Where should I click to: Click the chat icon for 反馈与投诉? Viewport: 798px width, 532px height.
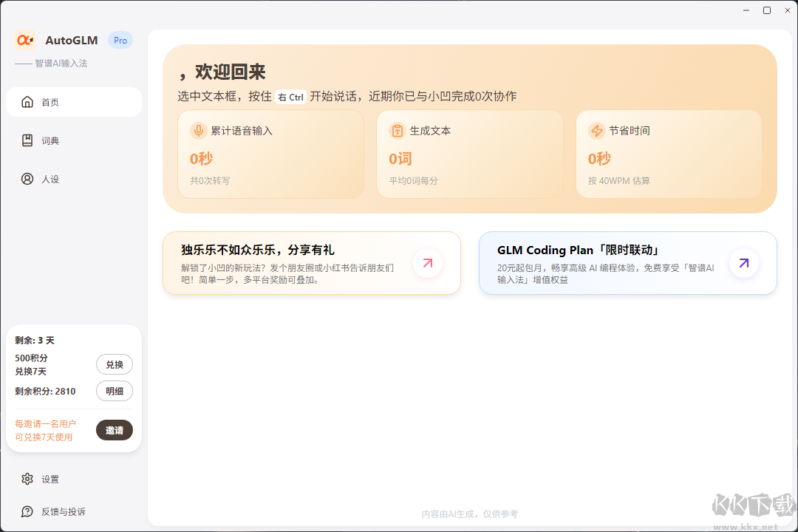pos(27,511)
